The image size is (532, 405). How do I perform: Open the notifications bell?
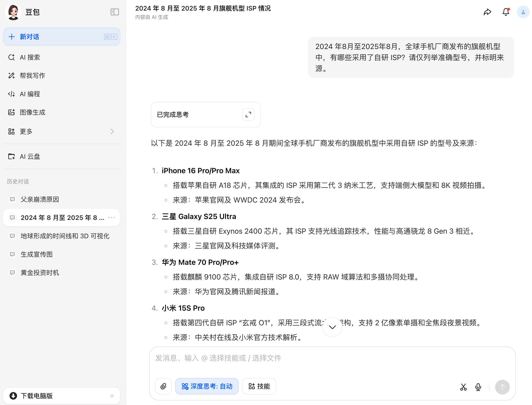(x=505, y=12)
